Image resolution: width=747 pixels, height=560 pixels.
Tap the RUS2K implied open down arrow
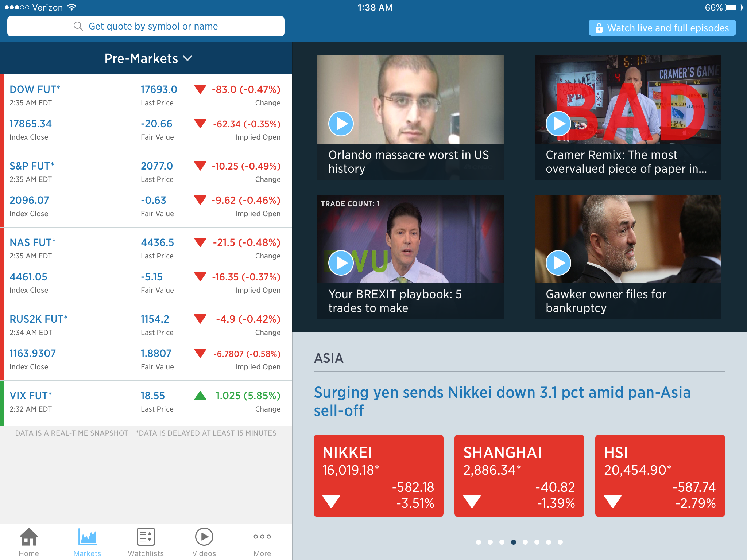click(x=200, y=353)
